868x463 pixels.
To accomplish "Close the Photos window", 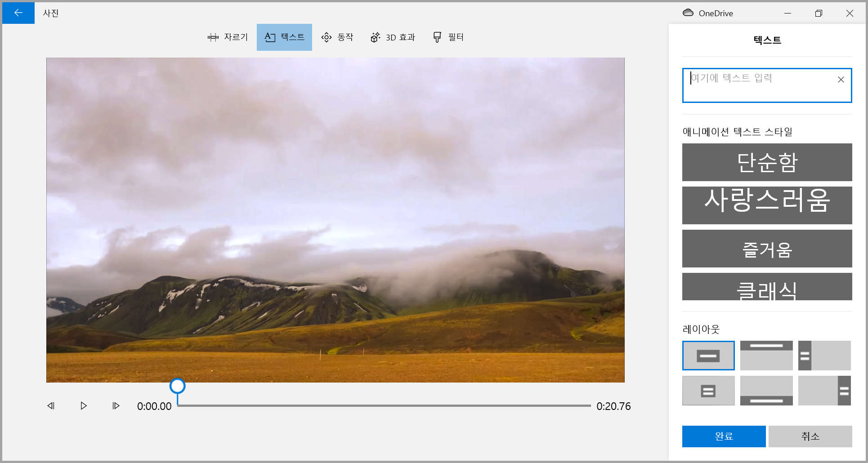I will coord(850,13).
